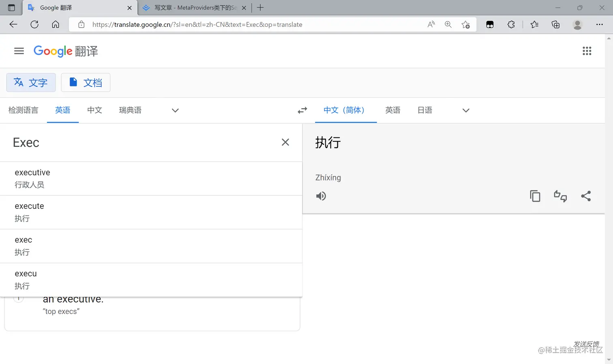
Task: Refresh the page
Action: coord(34,24)
